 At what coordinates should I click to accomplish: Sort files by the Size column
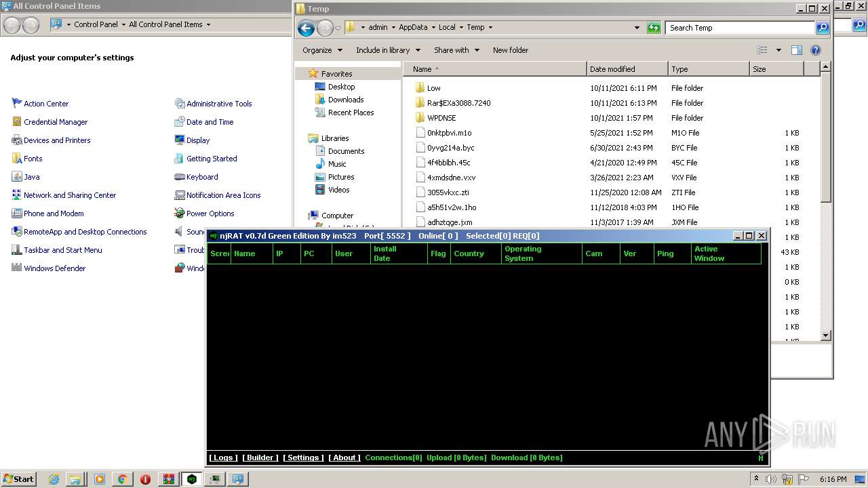776,69
